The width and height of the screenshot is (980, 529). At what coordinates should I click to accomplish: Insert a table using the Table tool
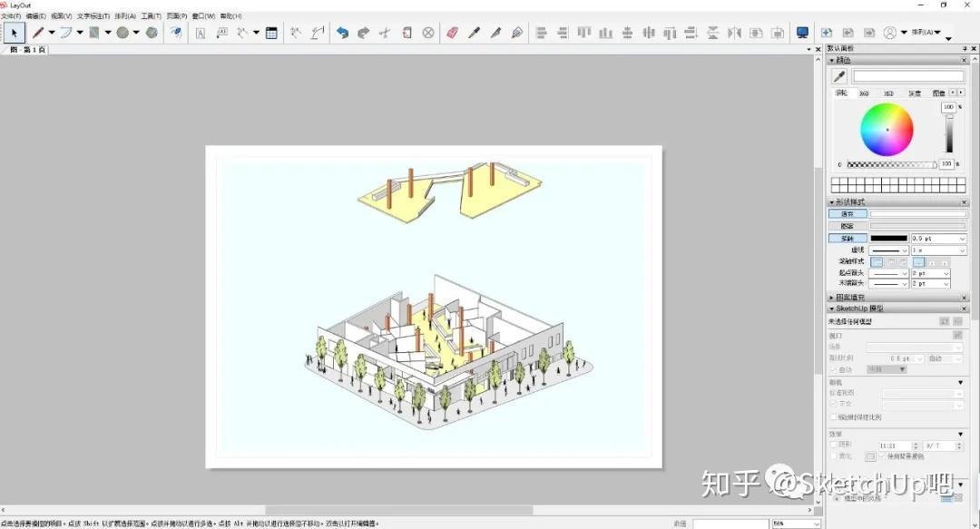tap(269, 34)
